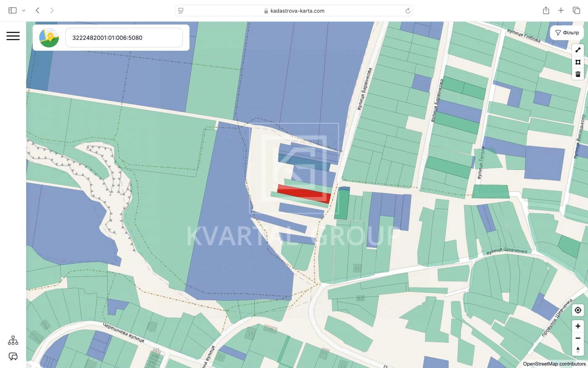Open the Фільтр filter panel
The image size is (588, 368).
pyautogui.click(x=567, y=33)
